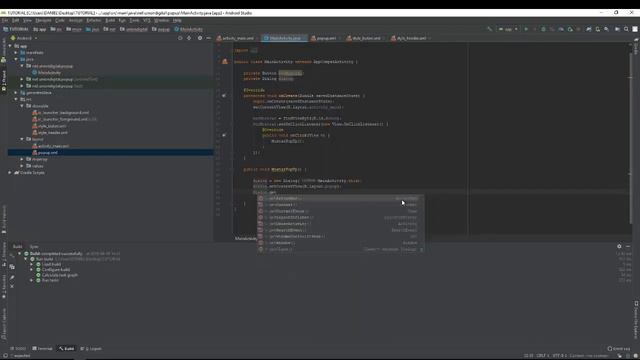
Task: Click the Debug app bug icon
Action: [543, 29]
